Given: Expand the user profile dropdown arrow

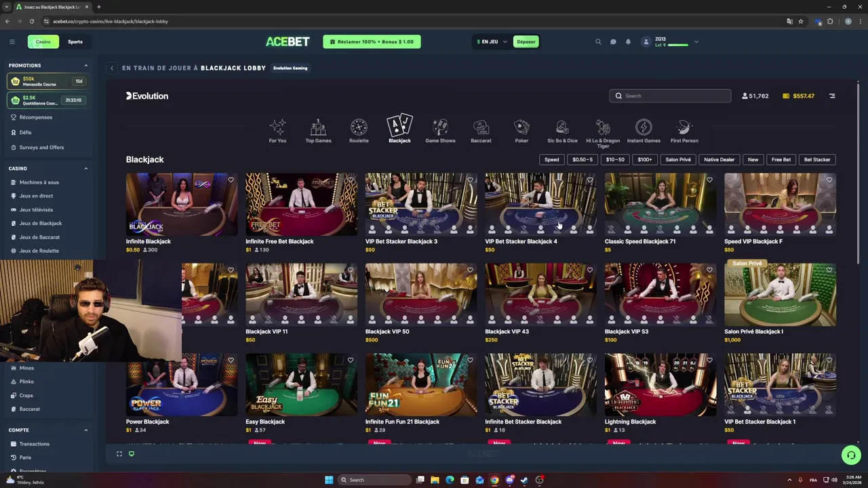Looking at the screenshot, I should point(696,41).
